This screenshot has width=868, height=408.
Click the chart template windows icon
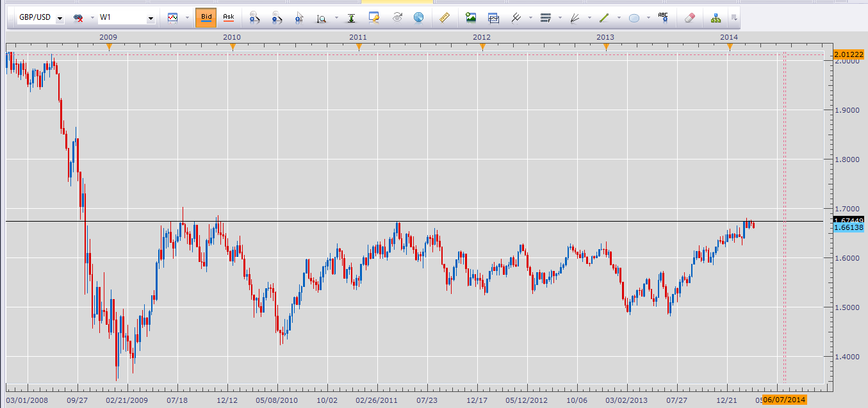point(493,18)
